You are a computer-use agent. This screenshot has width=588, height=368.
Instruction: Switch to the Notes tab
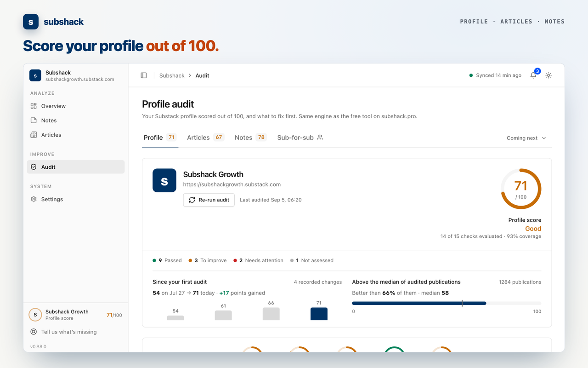[x=251, y=138]
